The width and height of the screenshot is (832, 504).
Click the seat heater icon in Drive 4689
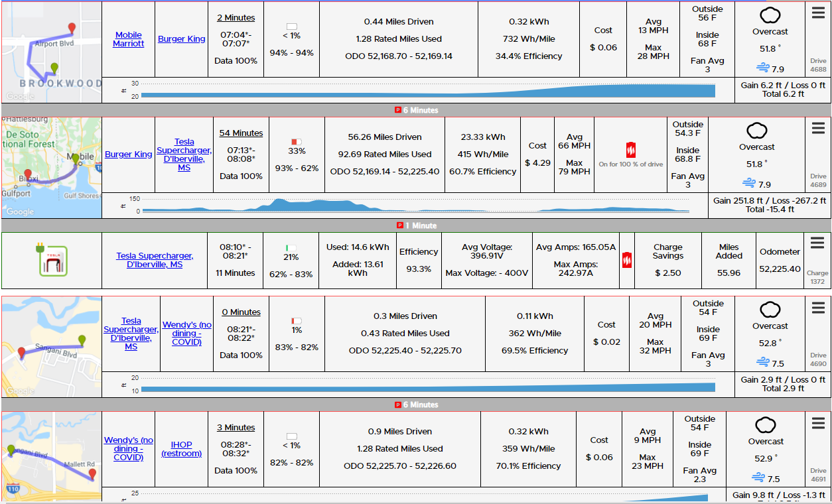pos(630,149)
